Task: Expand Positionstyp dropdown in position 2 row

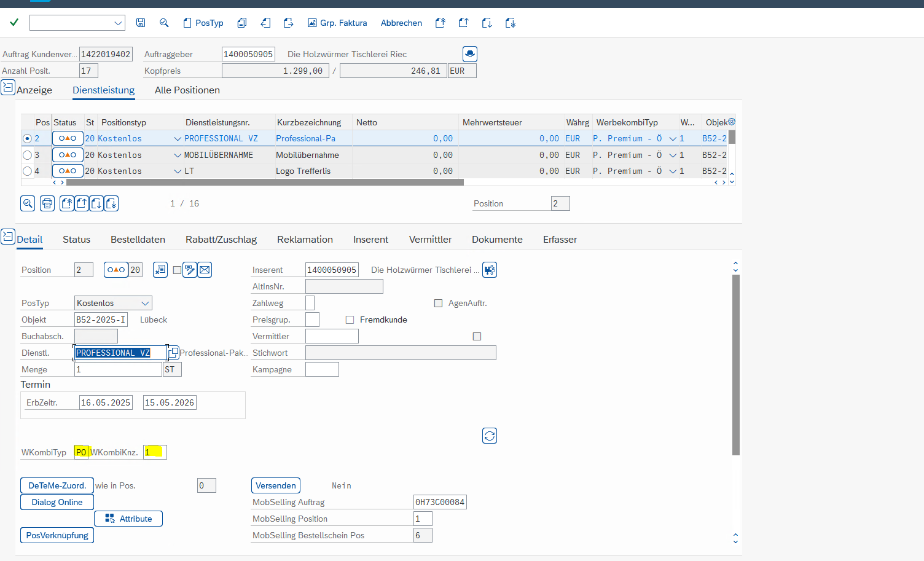Action: [x=178, y=139]
